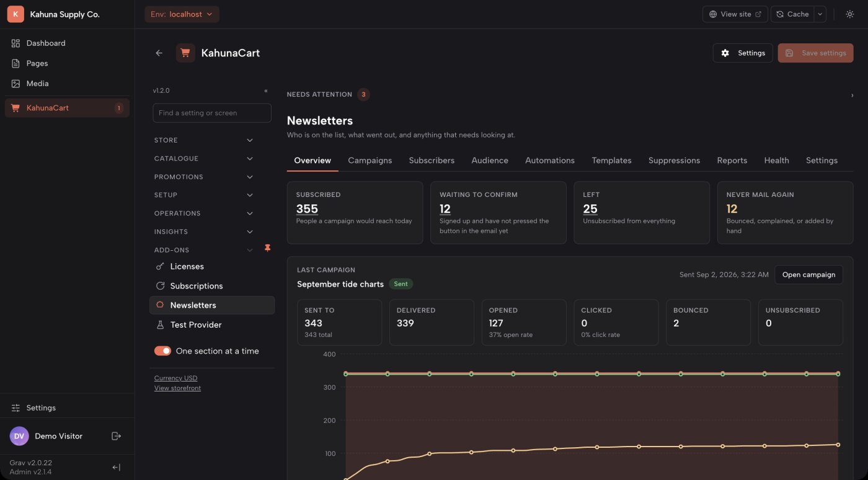Image resolution: width=868 pixels, height=480 pixels.
Task: Open KahunaCart sidebar entry
Action: coord(67,108)
